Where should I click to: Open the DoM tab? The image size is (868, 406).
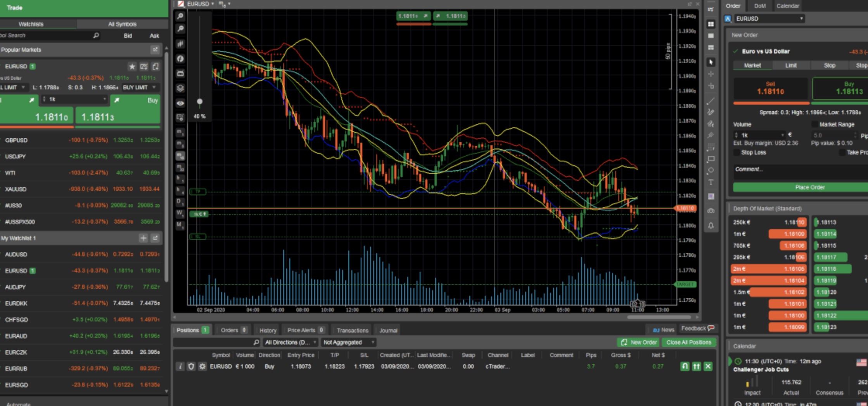pyautogui.click(x=760, y=6)
